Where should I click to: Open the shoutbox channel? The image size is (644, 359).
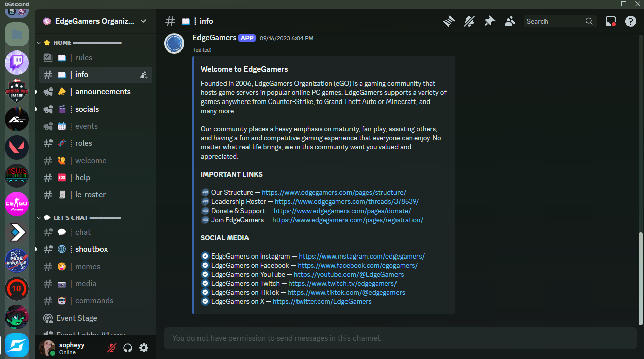95,249
